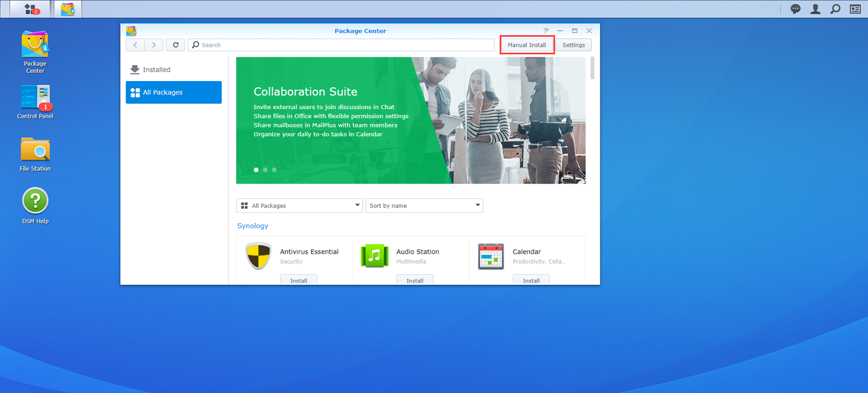Open the user options person icon
Image resolution: width=868 pixels, height=393 pixels.
(815, 9)
